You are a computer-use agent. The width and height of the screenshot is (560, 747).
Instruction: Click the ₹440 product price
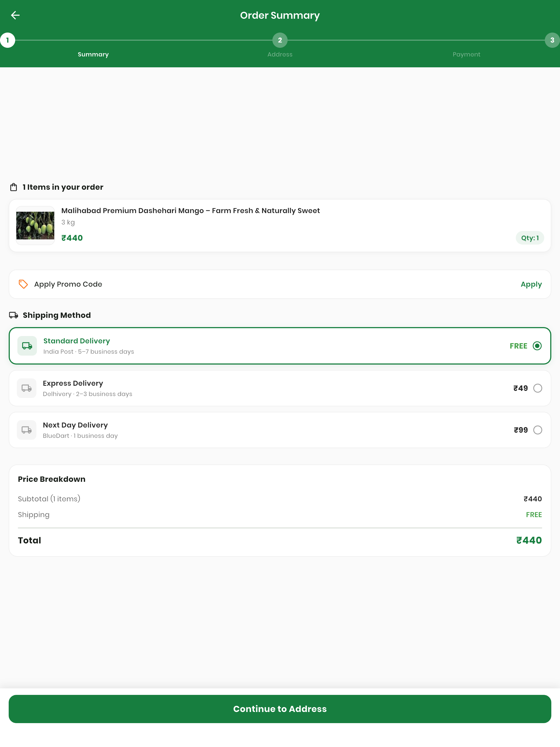(72, 238)
